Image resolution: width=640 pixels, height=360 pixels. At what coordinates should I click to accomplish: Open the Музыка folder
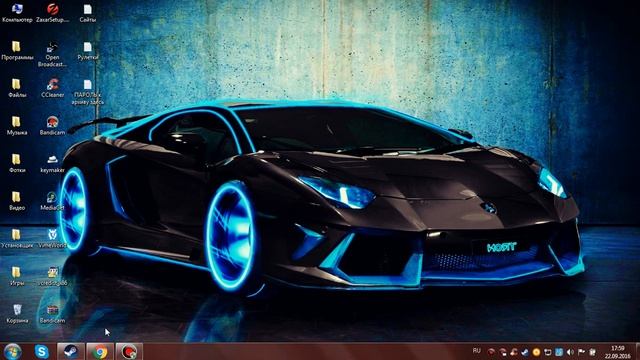coord(17,126)
